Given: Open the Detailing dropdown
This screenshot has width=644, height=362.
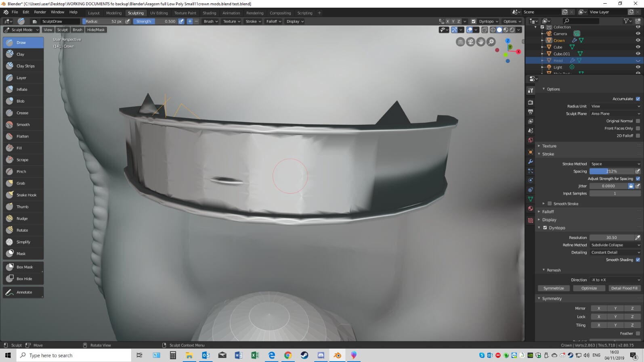Looking at the screenshot, I should coord(615,252).
